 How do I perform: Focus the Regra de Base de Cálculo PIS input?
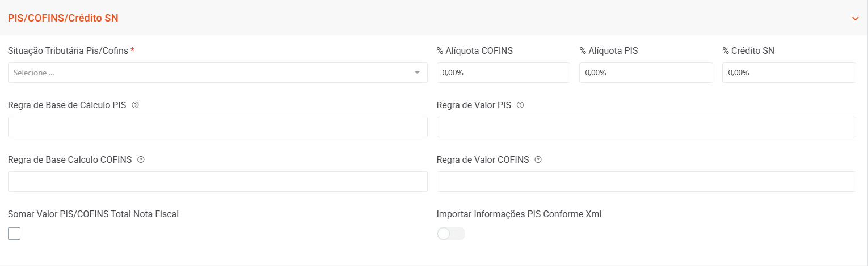[217, 127]
